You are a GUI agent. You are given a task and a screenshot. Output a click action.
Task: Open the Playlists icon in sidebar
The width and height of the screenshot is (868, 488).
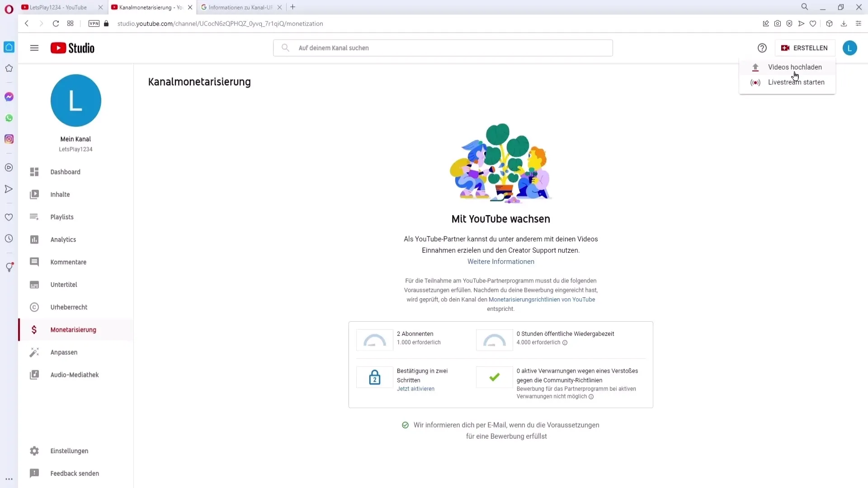[34, 217]
